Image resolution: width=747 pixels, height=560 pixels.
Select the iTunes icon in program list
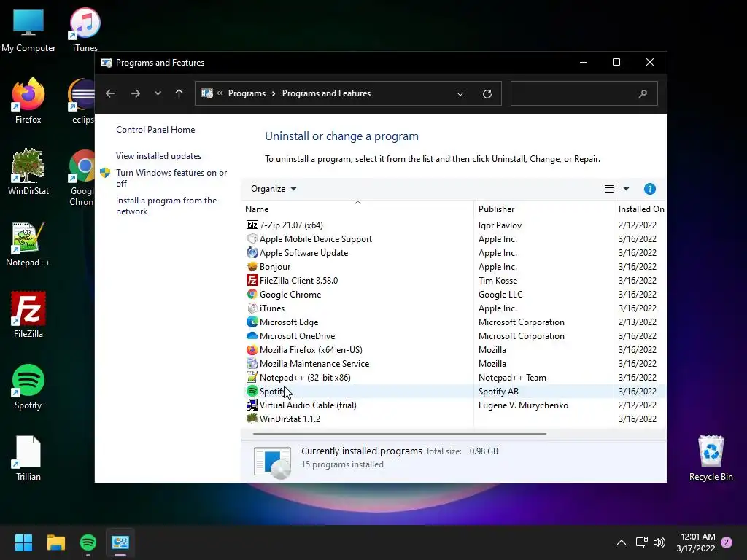(x=252, y=308)
